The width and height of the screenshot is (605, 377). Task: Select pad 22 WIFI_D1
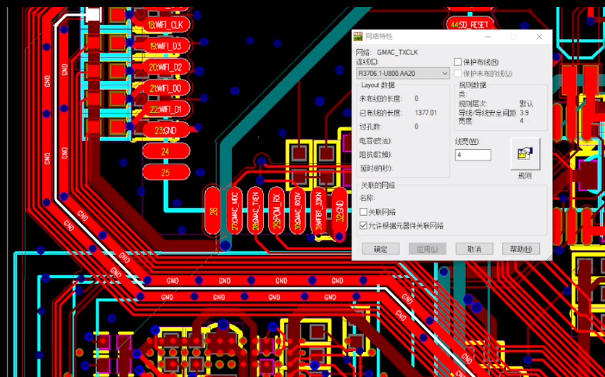coord(166,110)
